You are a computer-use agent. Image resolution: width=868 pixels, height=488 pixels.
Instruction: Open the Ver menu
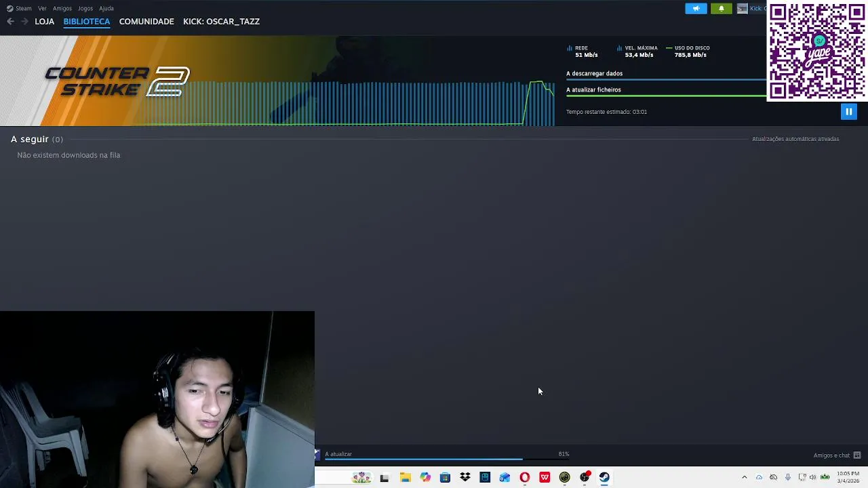click(x=42, y=8)
